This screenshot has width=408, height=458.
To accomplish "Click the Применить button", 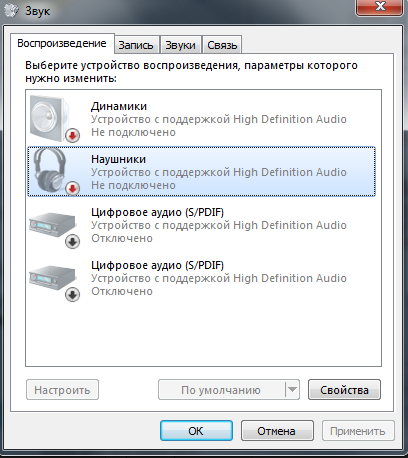I will [x=358, y=431].
